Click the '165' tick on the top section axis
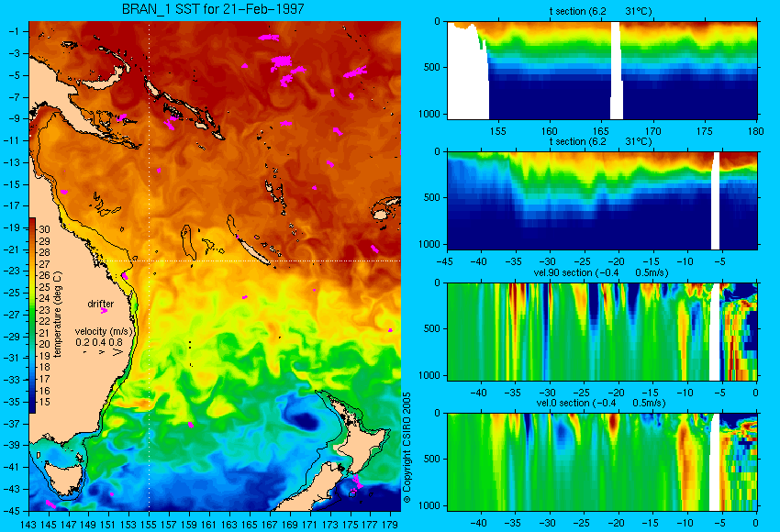This screenshot has width=780, height=532. click(601, 131)
